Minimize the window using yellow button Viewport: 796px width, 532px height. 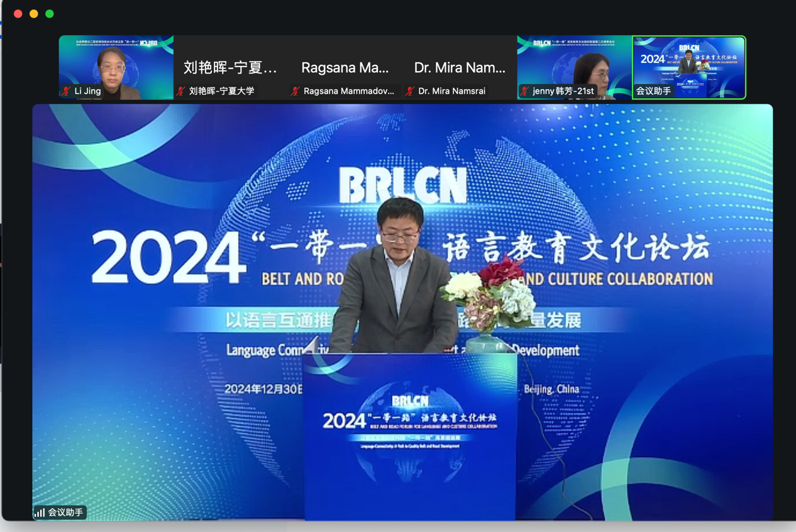point(34,14)
